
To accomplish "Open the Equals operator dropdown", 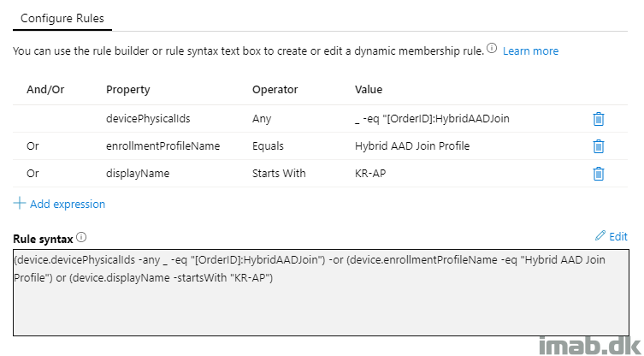I will pos(268,146).
